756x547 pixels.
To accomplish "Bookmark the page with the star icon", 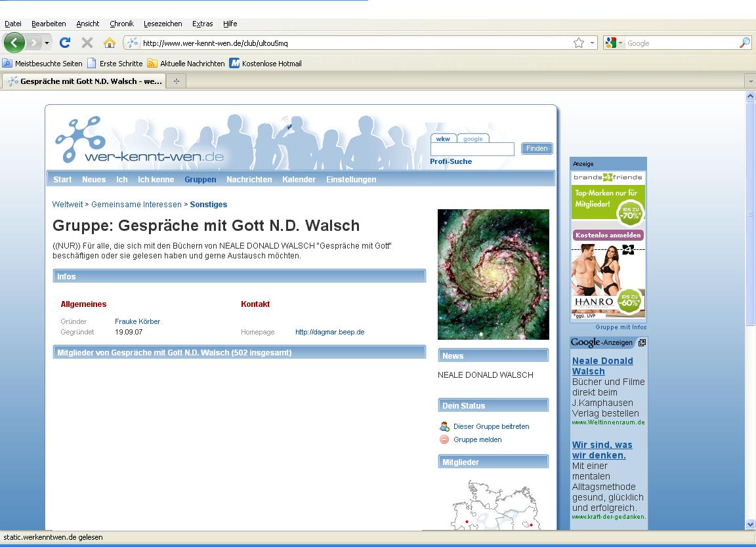I will (578, 43).
